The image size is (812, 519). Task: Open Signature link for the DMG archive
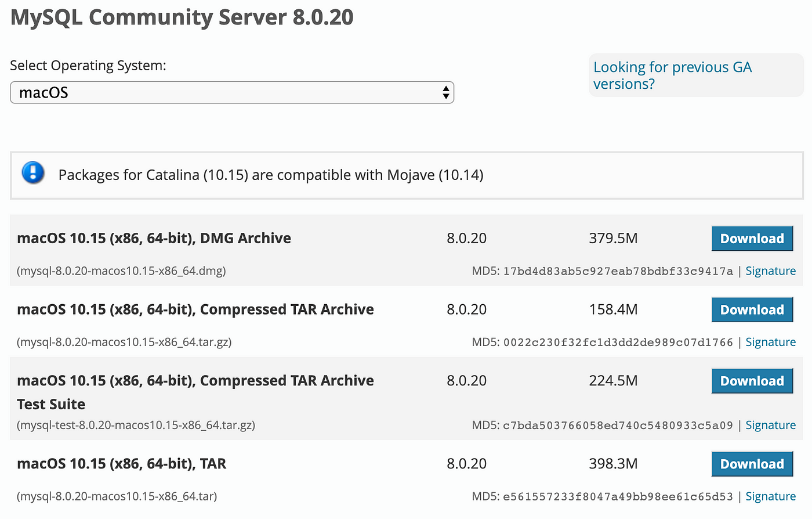(770, 271)
